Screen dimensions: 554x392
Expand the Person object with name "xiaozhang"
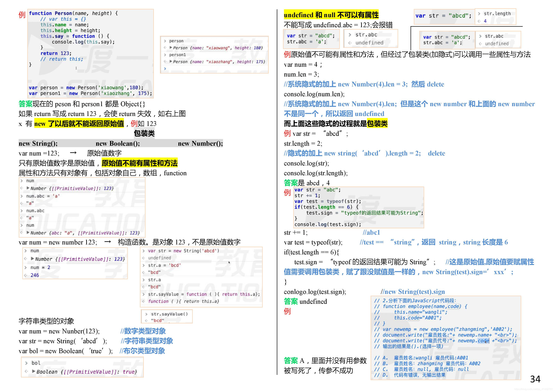[171, 62]
